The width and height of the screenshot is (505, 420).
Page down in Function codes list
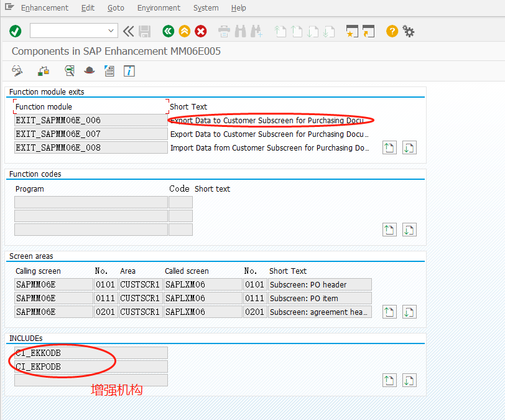(x=409, y=230)
